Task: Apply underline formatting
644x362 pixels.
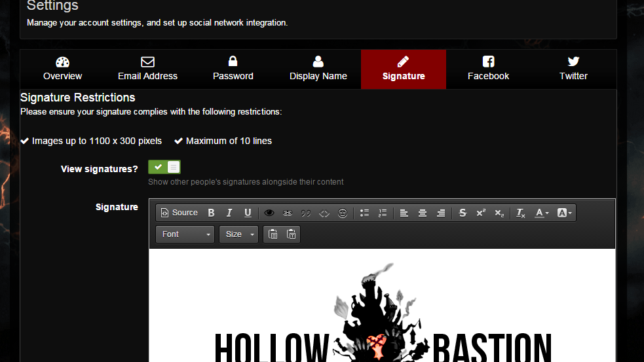Action: 248,213
